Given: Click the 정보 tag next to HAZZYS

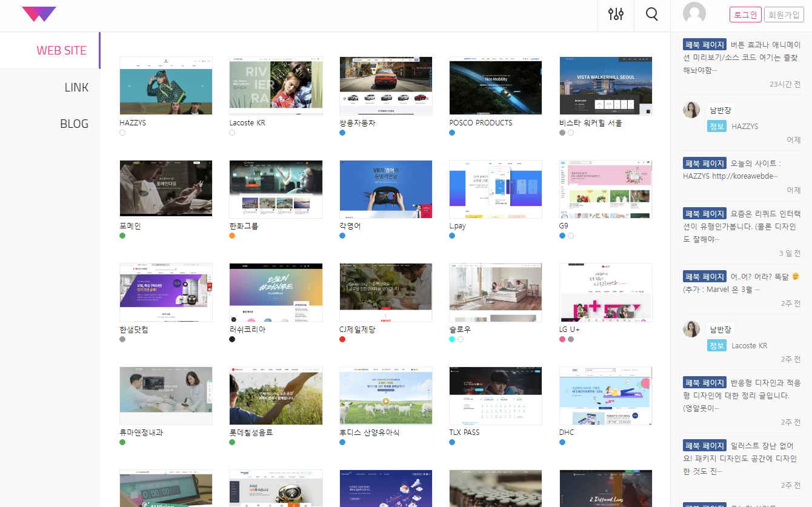Looking at the screenshot, I should pos(717,126).
